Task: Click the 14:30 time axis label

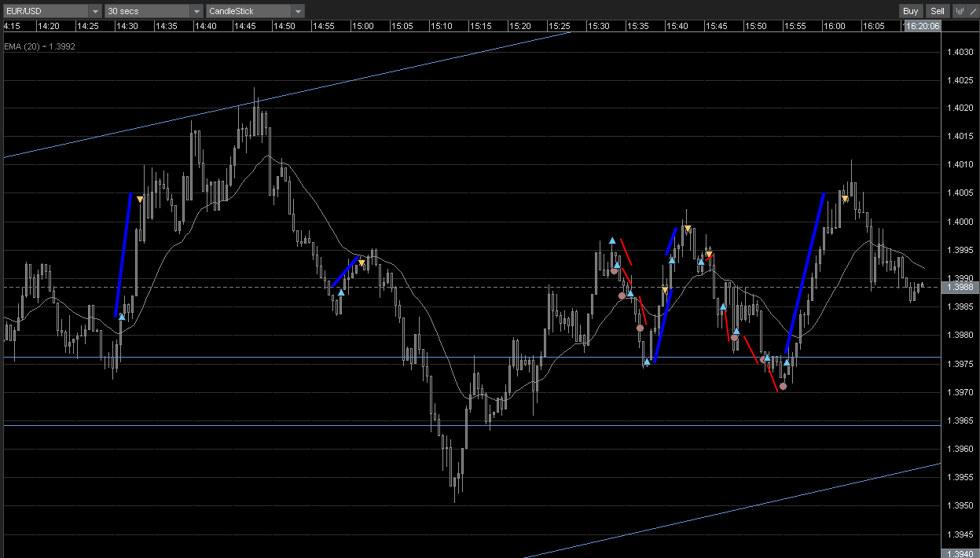Action: 127,26
